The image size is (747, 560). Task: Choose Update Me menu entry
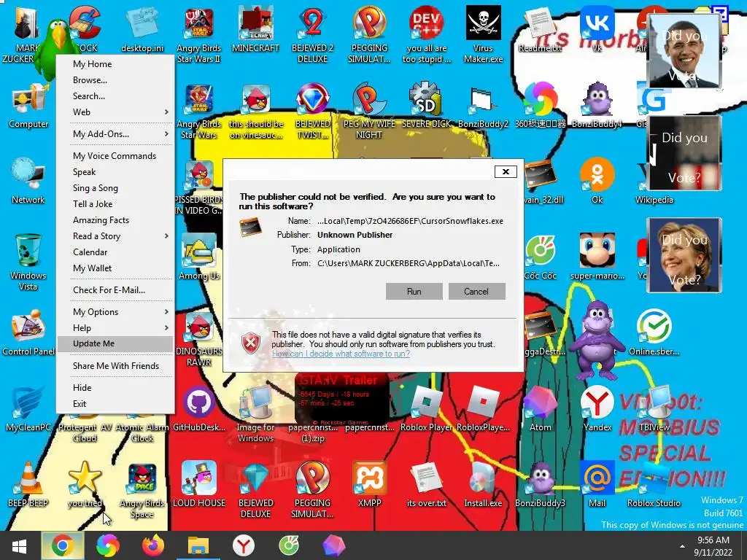click(115, 343)
